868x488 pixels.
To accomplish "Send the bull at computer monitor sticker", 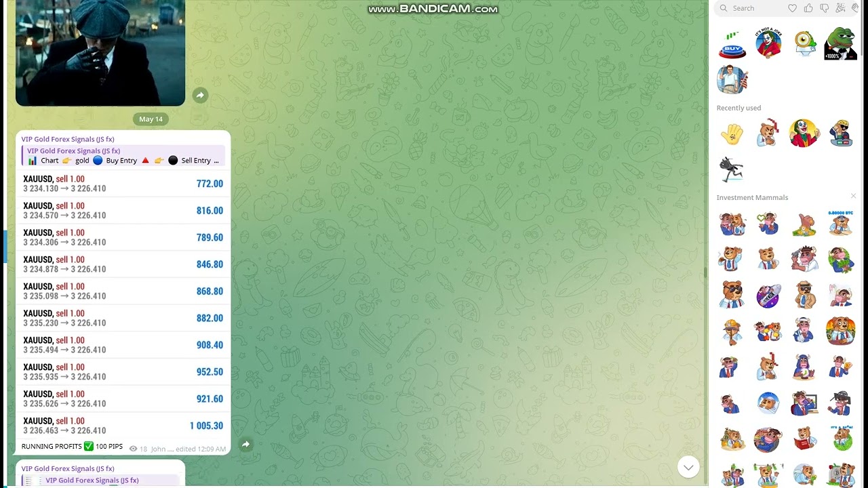I will click(804, 403).
